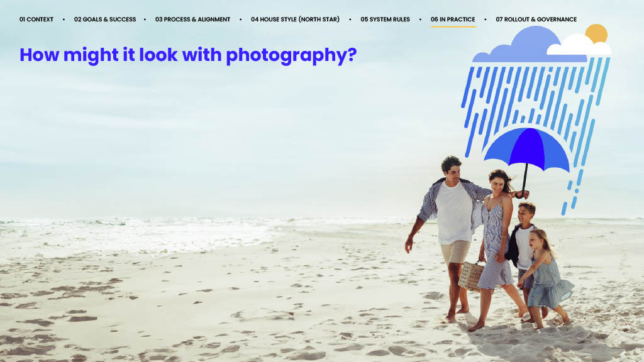Select the 06 In Practice tab
Viewport: 644px width, 362px height.
(453, 19)
